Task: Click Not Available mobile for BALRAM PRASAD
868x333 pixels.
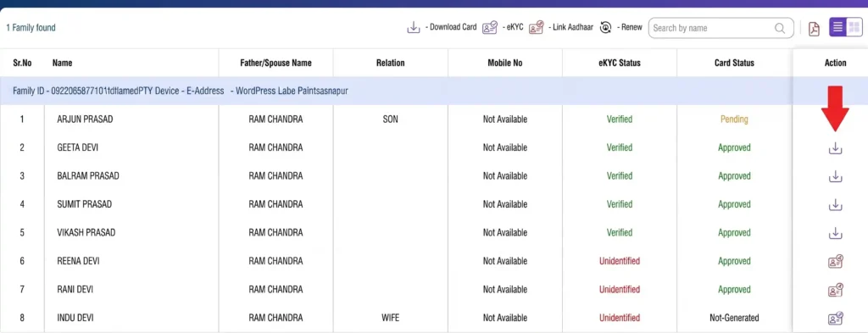Action: tap(505, 176)
